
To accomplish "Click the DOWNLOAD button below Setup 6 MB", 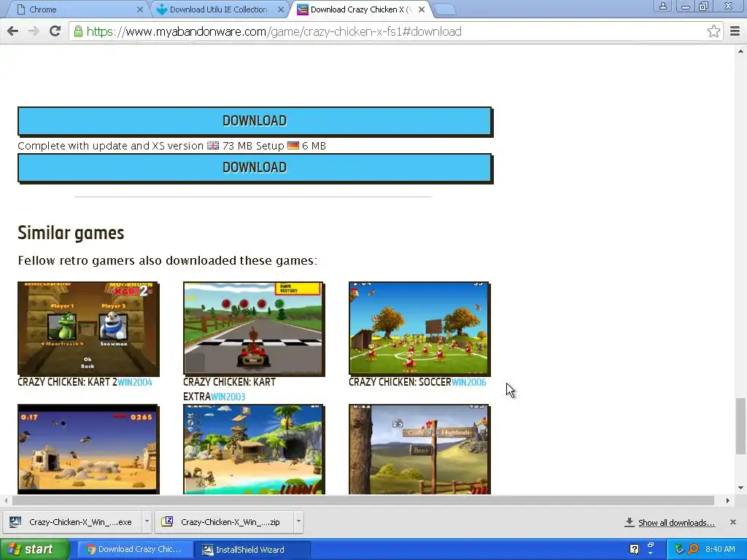I will coord(255,168).
